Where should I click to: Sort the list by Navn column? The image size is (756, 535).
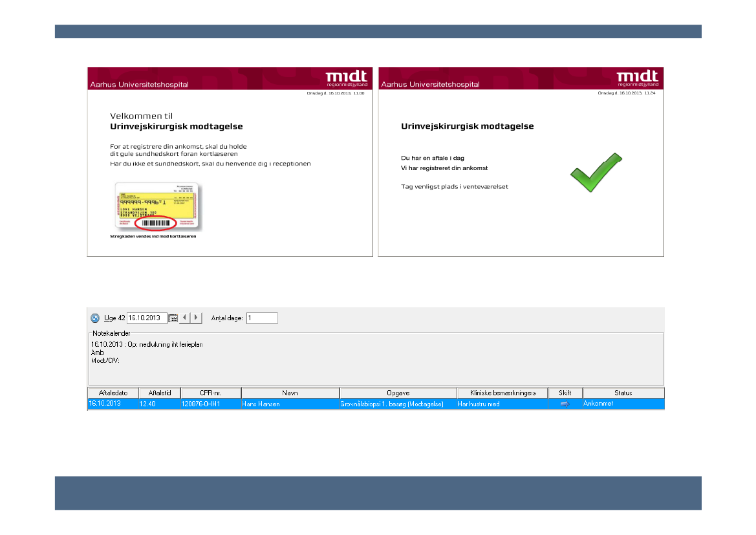[290, 393]
